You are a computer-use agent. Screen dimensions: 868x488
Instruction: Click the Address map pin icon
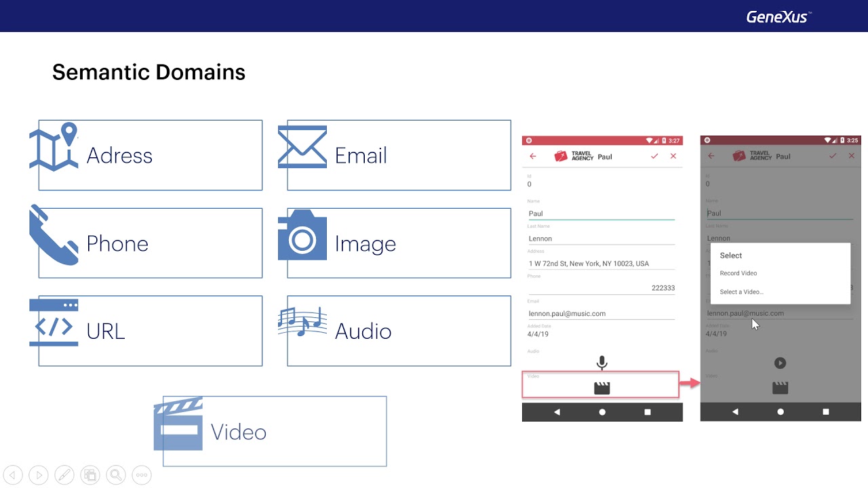(54, 146)
